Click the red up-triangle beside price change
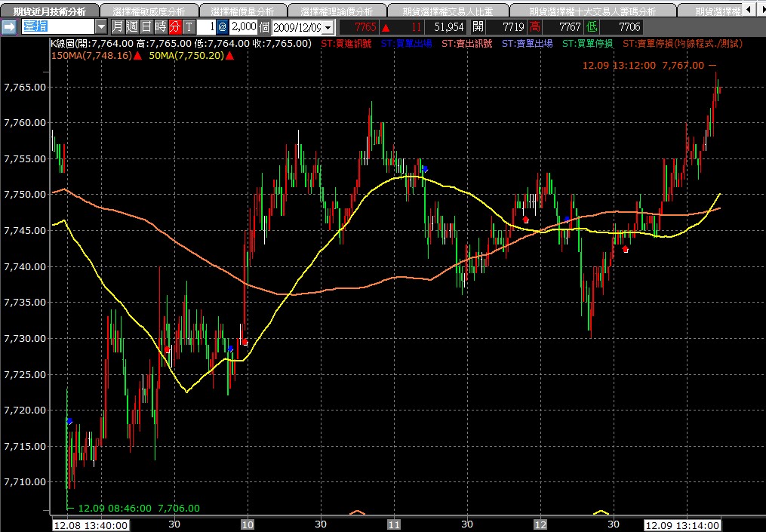 coord(386,27)
